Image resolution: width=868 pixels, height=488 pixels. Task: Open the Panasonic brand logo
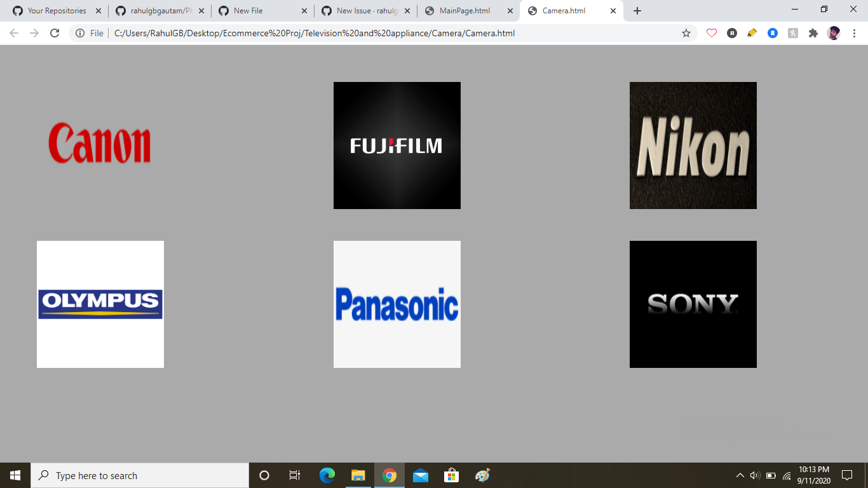[397, 304]
